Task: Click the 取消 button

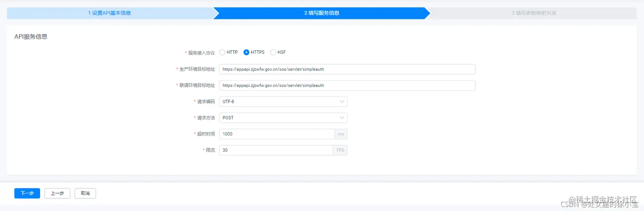Action: tap(85, 193)
